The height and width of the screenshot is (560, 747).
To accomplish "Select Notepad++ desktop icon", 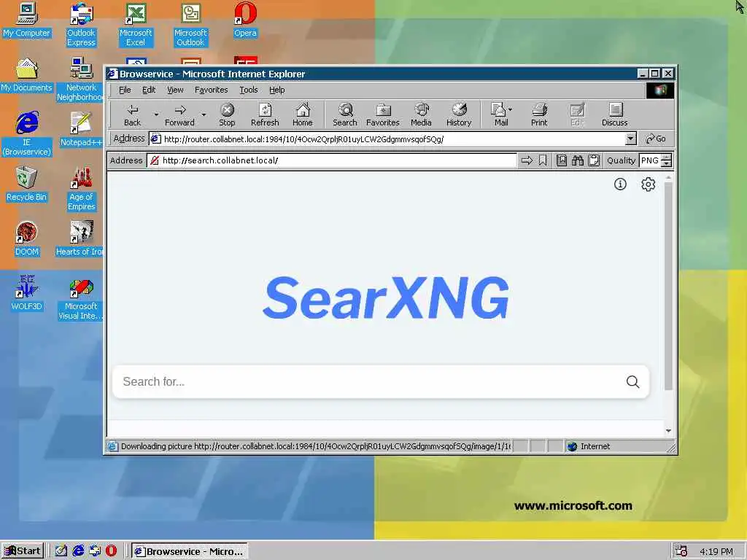I will [82, 130].
